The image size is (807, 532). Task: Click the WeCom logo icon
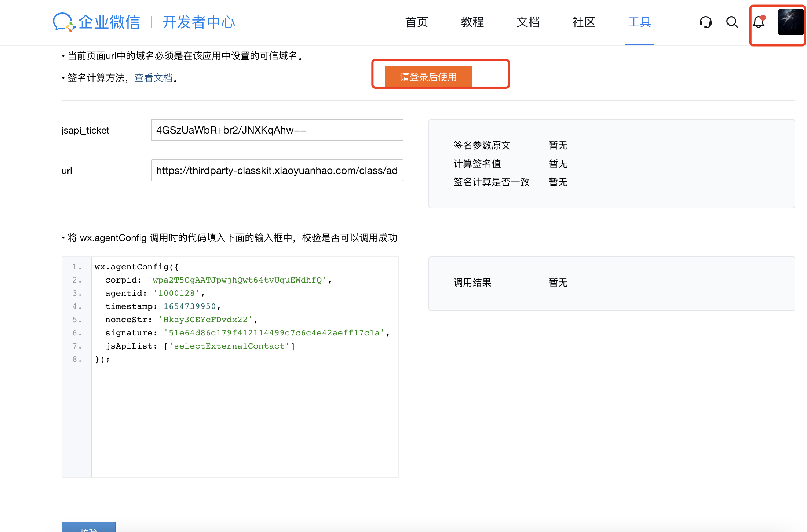64,22
